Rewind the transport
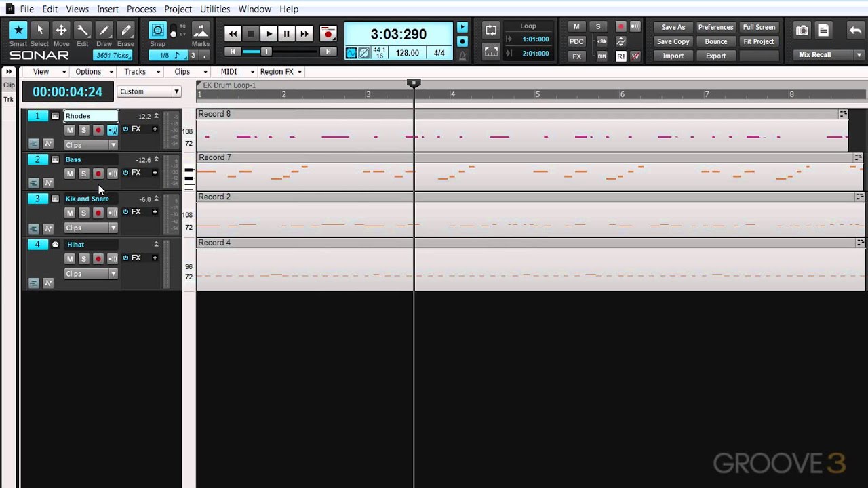The width and height of the screenshot is (868, 488). pos(233,33)
